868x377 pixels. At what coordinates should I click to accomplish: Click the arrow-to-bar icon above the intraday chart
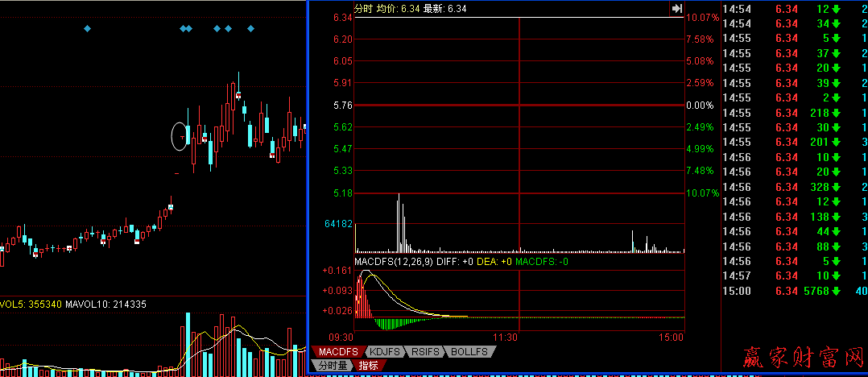(x=676, y=8)
